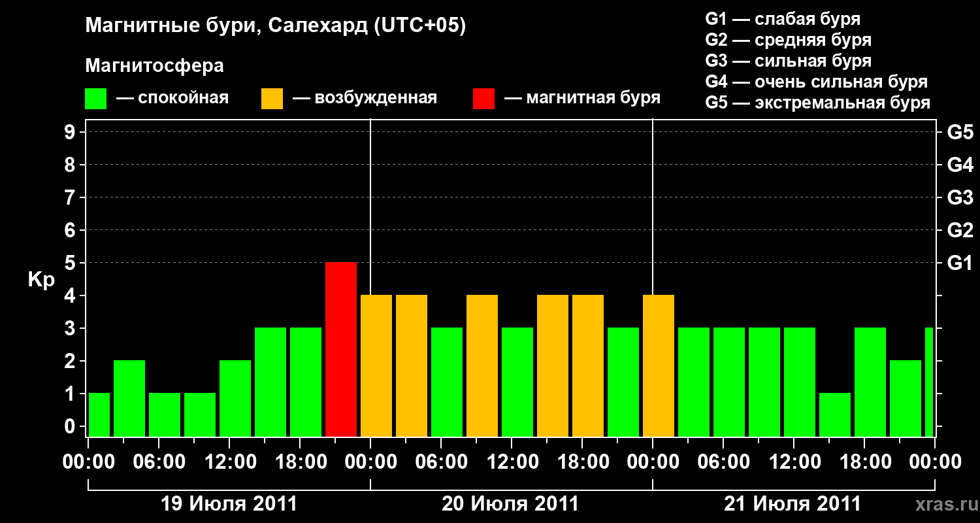This screenshot has height=523, width=980.
Task: Click the '— спокойная' legend label
Action: point(172,99)
